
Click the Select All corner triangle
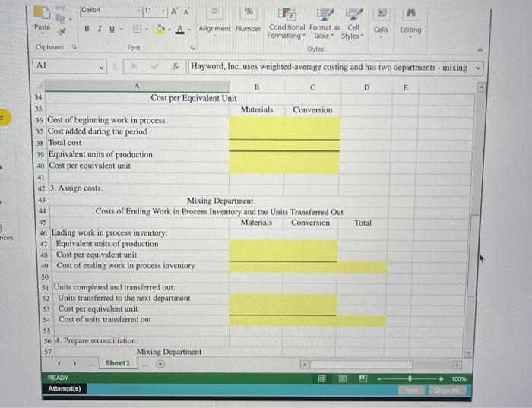tap(40, 85)
